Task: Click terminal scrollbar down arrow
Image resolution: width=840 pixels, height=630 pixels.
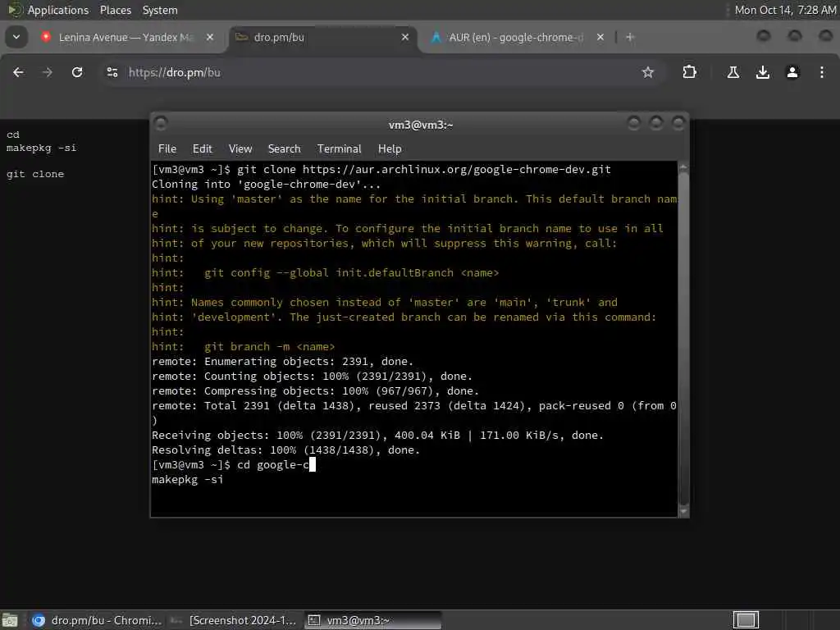Action: tap(683, 511)
